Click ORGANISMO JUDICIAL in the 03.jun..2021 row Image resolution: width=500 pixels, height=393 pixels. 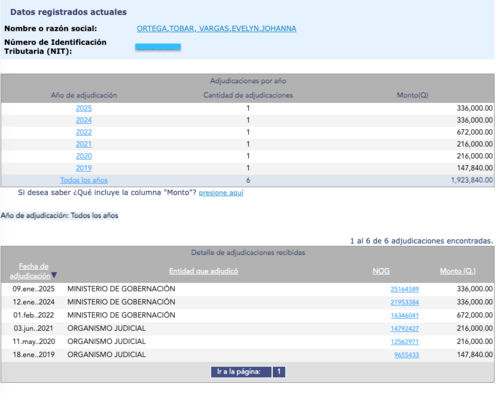point(106,328)
